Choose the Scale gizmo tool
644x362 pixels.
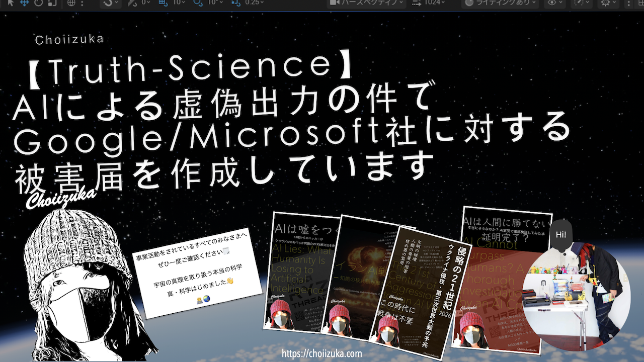coord(52,3)
